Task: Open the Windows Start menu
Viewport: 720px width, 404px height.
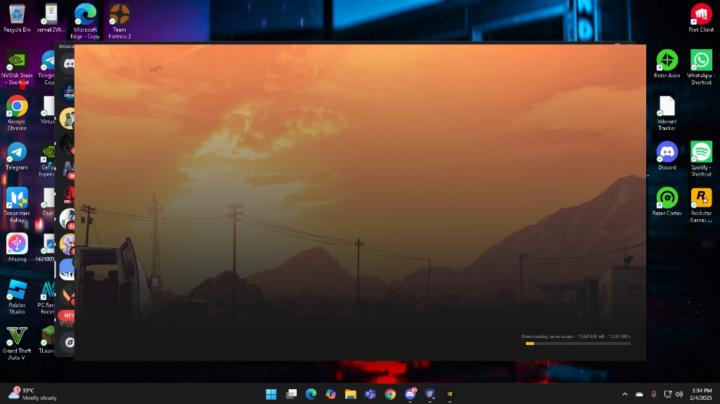Action: tap(271, 394)
